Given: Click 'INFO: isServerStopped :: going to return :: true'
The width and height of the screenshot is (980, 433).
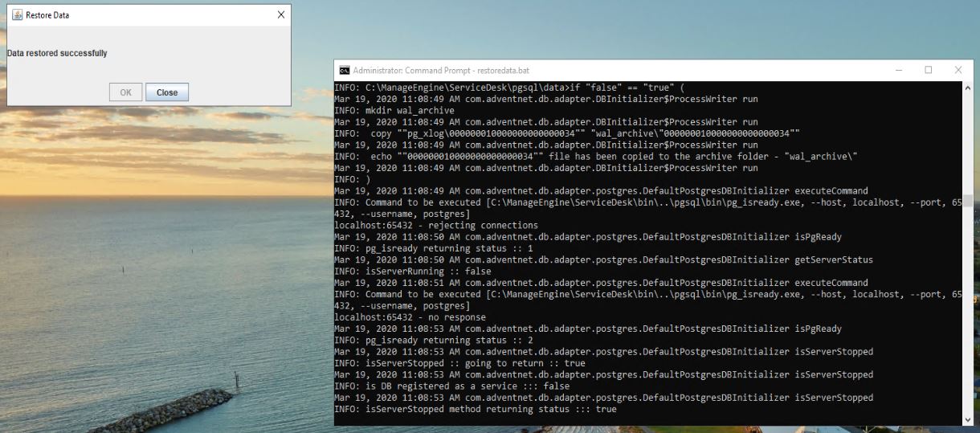Looking at the screenshot, I should coord(460,363).
